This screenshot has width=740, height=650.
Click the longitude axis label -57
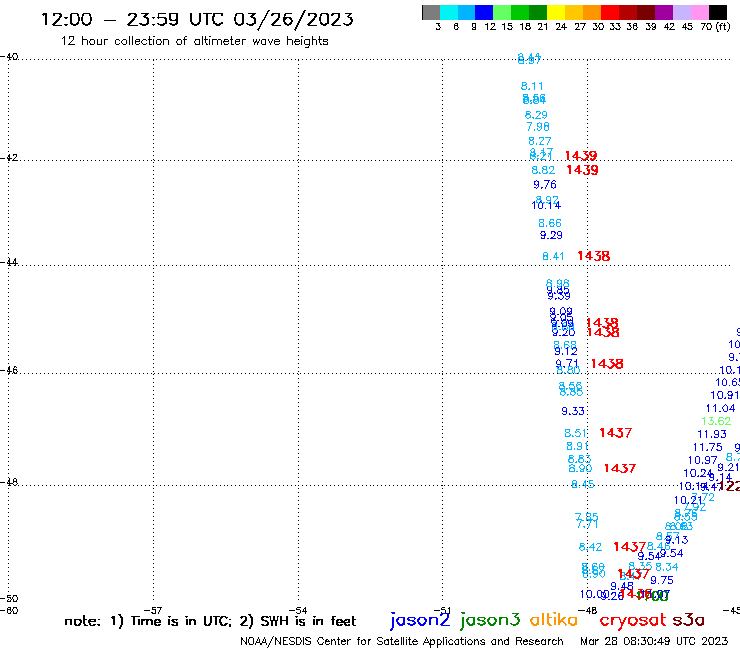point(153,611)
